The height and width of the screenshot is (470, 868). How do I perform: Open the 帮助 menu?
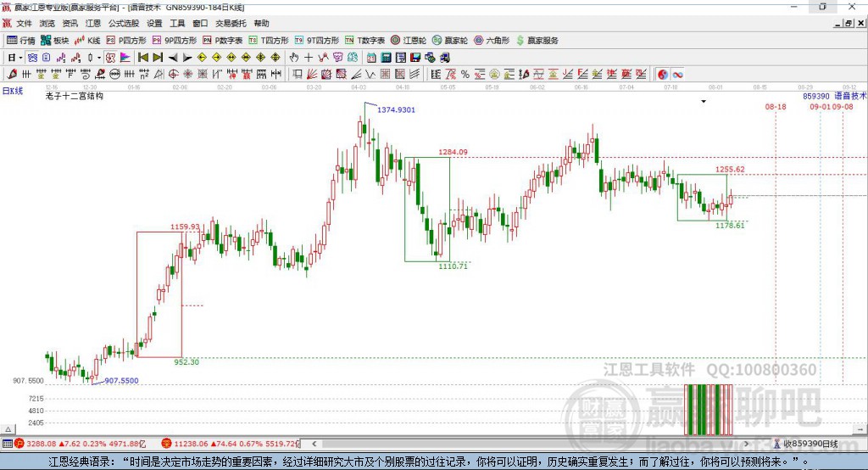261,23
